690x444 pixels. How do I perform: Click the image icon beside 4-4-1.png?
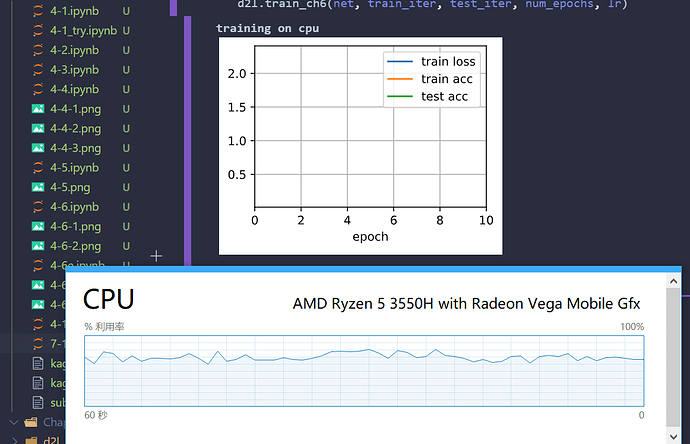click(x=38, y=109)
